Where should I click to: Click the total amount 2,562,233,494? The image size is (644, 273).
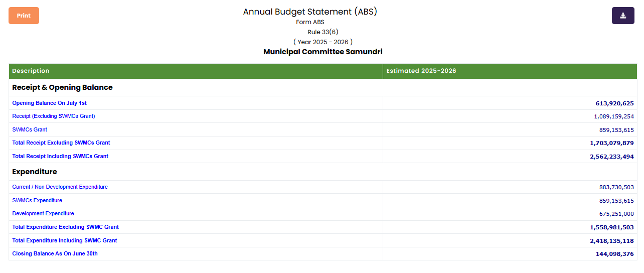(611, 157)
